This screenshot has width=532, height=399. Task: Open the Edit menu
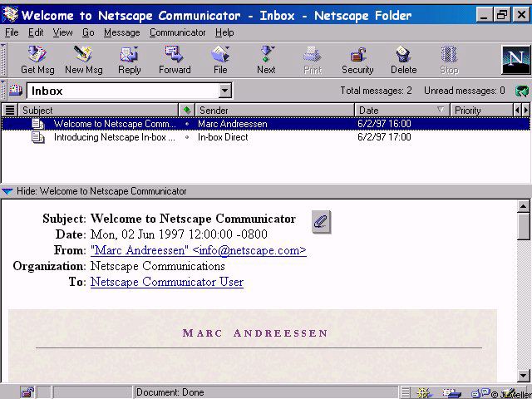[36, 32]
